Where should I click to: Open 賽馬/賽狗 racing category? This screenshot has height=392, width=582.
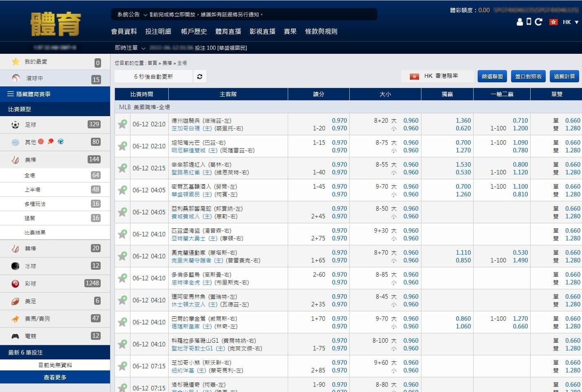coord(37,319)
